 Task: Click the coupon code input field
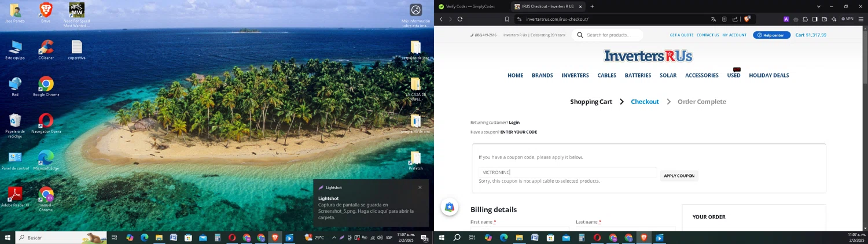click(568, 172)
